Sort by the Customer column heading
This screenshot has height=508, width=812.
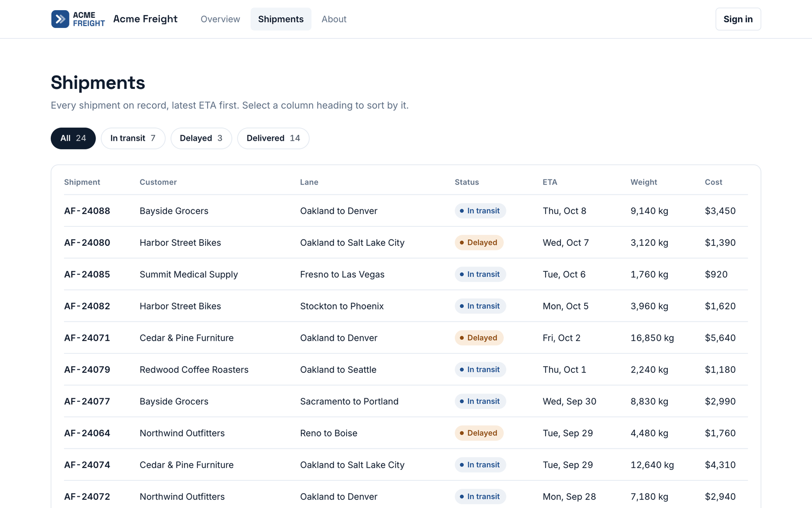(158, 182)
